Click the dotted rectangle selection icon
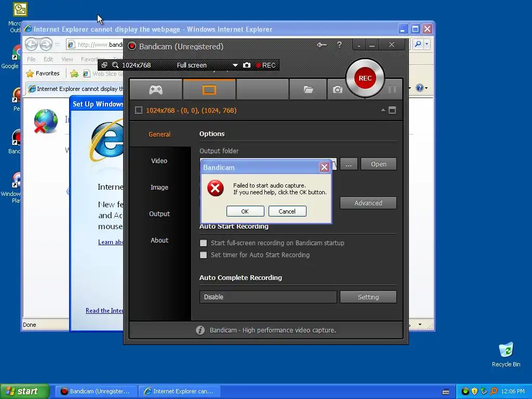532x399 pixels. [x=138, y=110]
